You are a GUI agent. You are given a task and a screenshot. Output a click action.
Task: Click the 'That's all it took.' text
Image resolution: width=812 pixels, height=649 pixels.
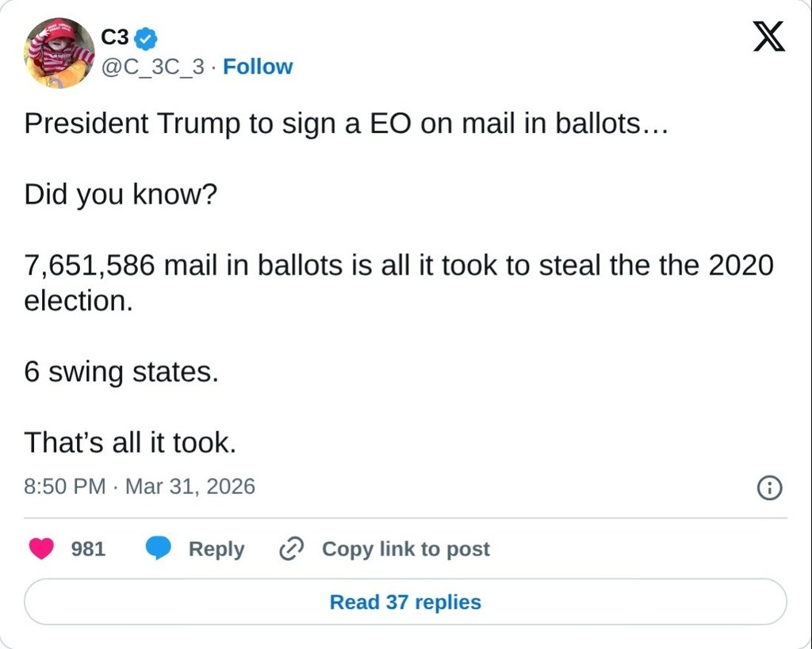click(130, 442)
